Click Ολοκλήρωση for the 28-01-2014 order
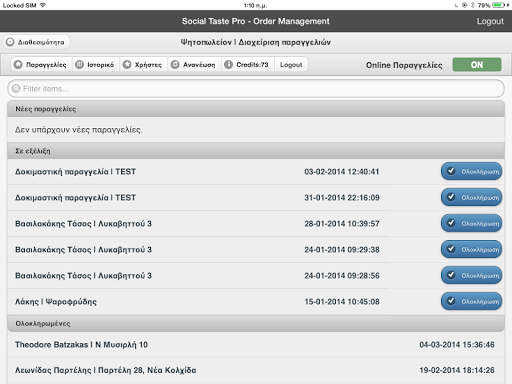 [x=471, y=223]
